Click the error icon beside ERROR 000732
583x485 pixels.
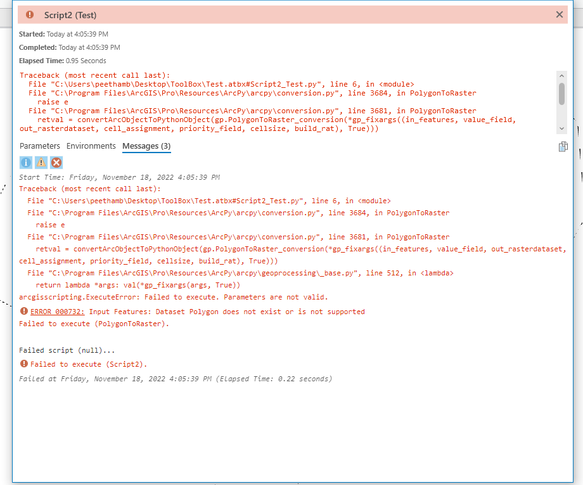(x=24, y=311)
